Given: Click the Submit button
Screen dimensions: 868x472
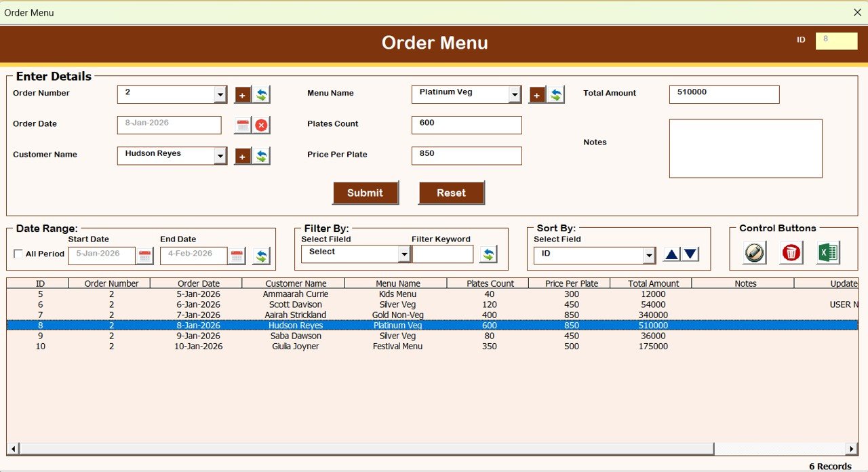Looking at the screenshot, I should [366, 193].
